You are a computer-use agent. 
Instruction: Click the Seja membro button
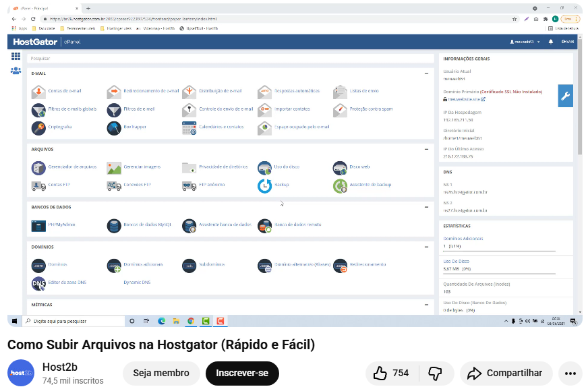(161, 373)
